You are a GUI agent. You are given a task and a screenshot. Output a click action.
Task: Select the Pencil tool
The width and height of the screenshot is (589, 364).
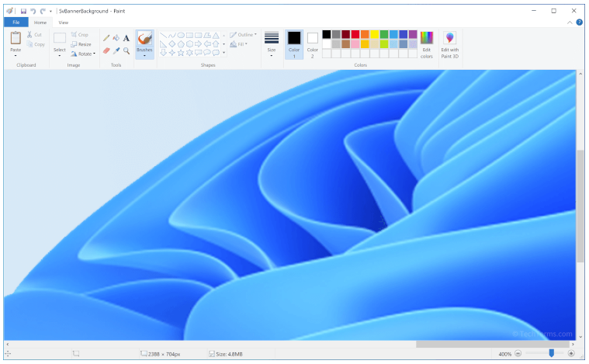(106, 38)
